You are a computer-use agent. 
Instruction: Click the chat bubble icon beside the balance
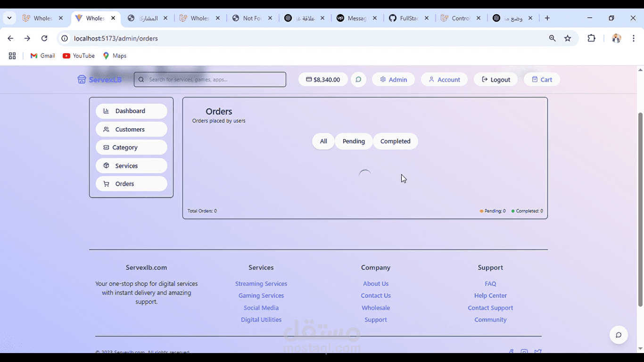pos(358,80)
